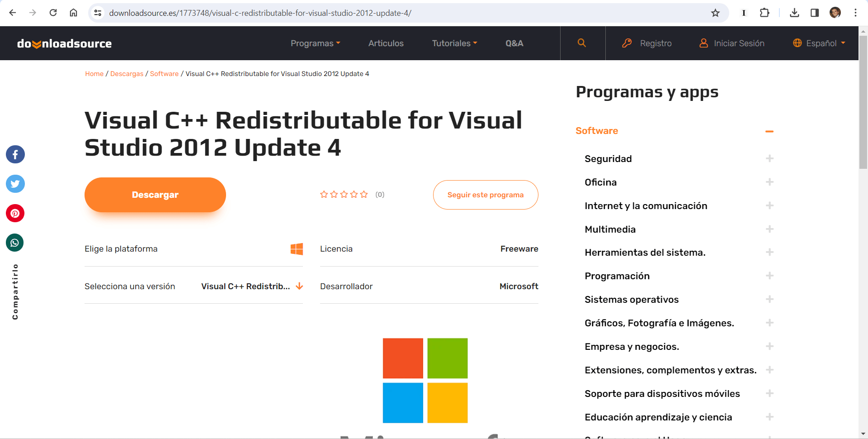Expand Herramientas del sistema category
This screenshot has width=868, height=439.
(x=769, y=252)
